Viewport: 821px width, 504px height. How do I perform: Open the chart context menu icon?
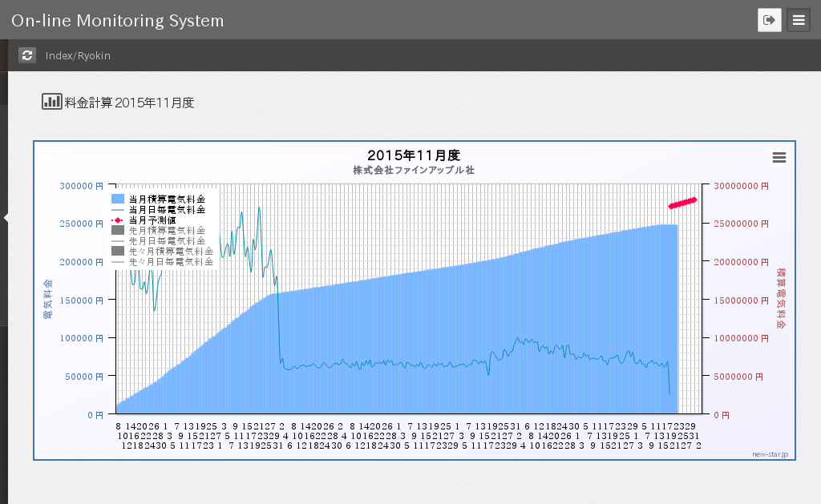click(x=779, y=158)
